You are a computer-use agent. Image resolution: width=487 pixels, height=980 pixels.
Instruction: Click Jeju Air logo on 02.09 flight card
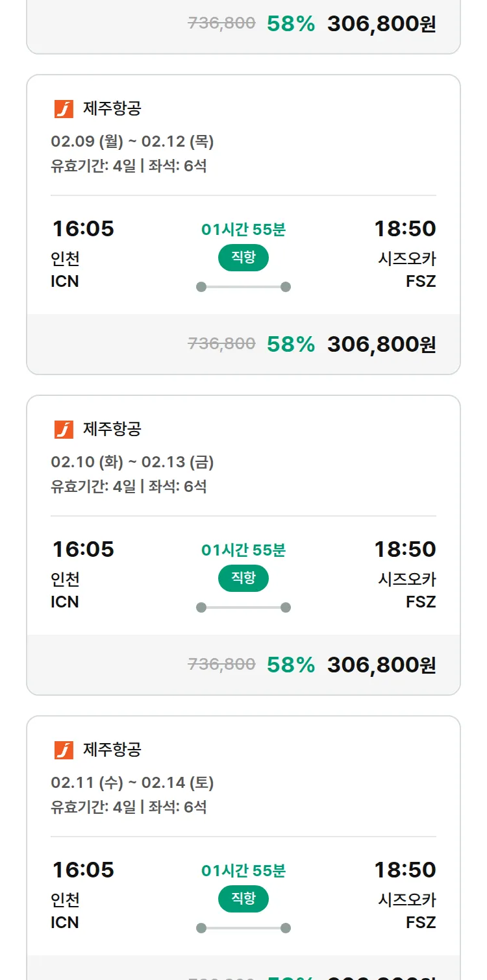point(64,109)
